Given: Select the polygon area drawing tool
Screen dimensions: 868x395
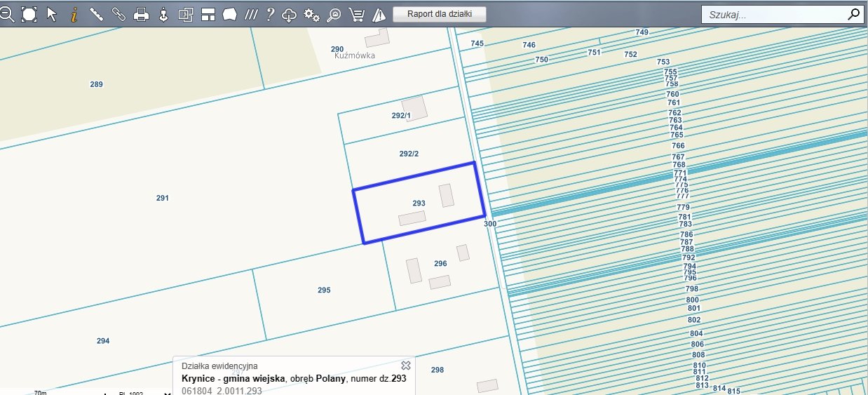Looking at the screenshot, I should pos(230,14).
